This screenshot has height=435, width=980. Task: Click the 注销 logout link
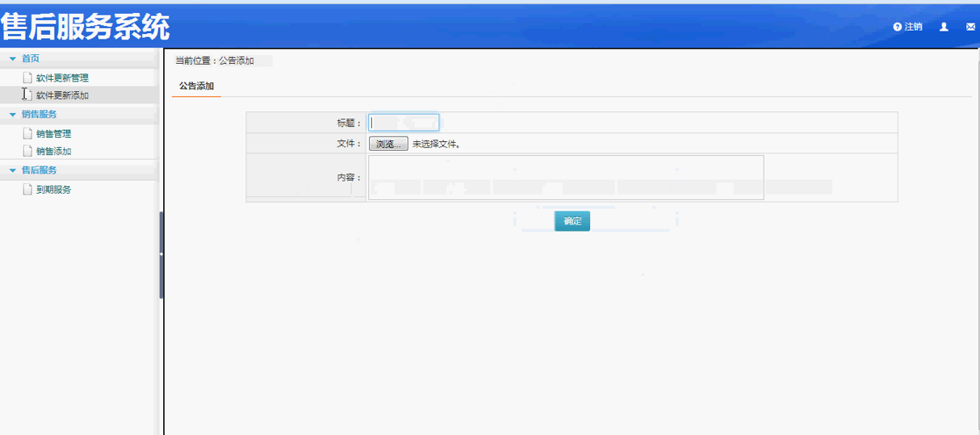pos(913,27)
